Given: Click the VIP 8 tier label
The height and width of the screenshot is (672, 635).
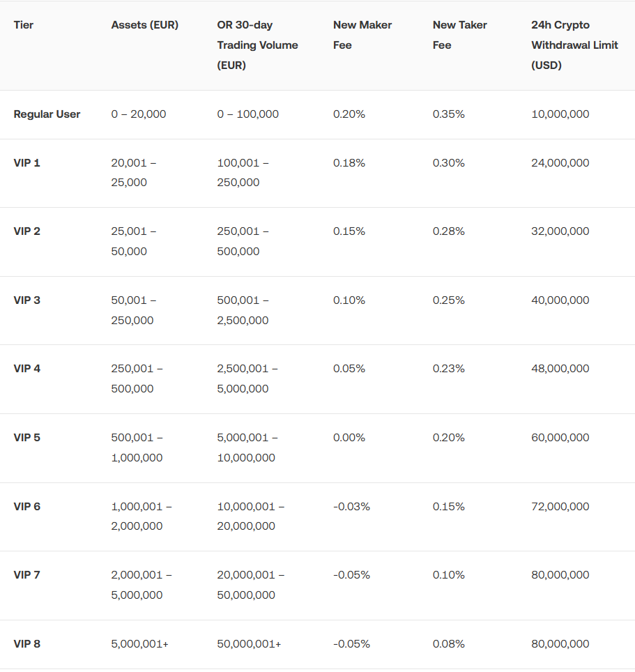Looking at the screenshot, I should pos(27,644).
